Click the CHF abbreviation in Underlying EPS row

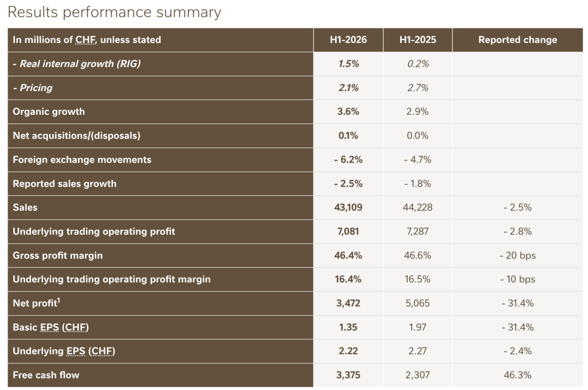(x=102, y=351)
